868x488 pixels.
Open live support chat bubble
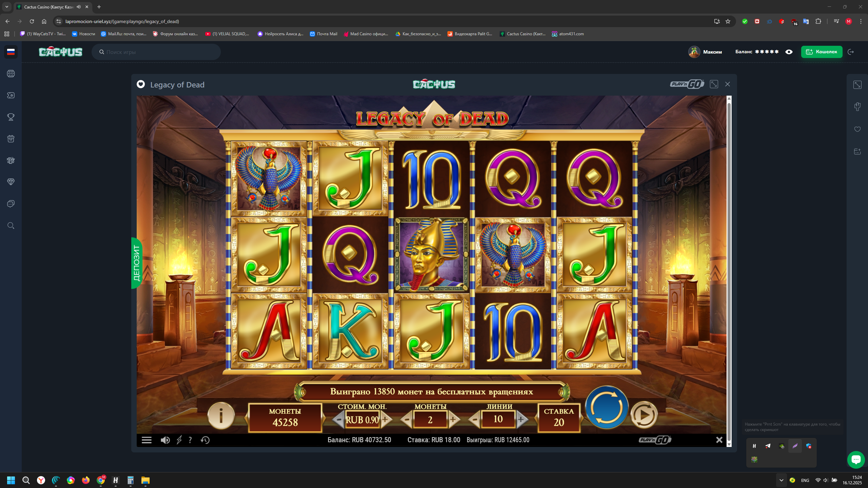[855, 460]
